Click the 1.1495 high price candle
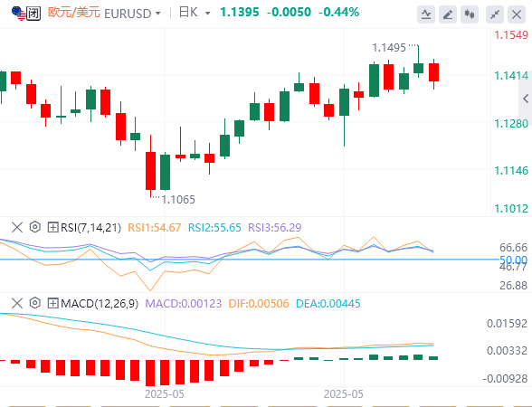The height and width of the screenshot is (407, 532). pyautogui.click(x=418, y=62)
